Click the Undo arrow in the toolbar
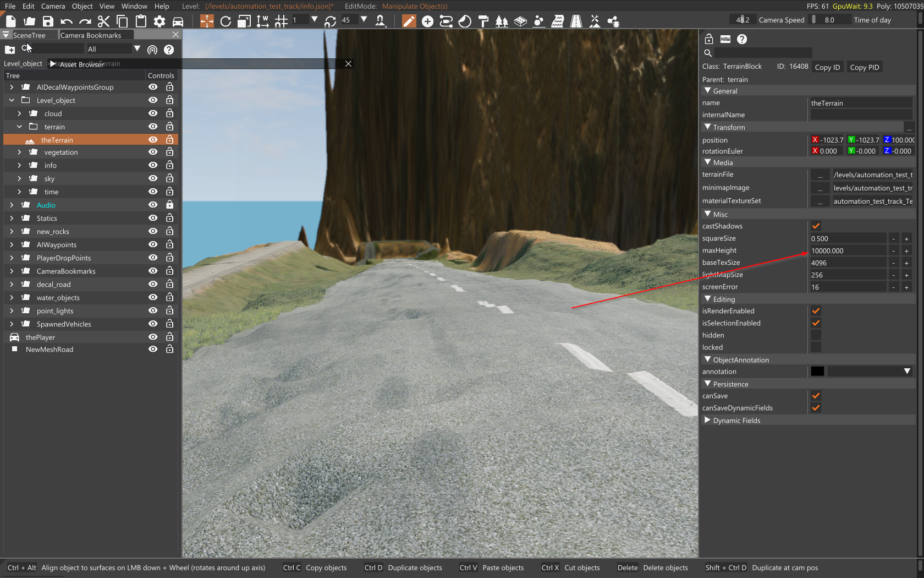Image resolution: width=924 pixels, height=578 pixels. click(67, 21)
